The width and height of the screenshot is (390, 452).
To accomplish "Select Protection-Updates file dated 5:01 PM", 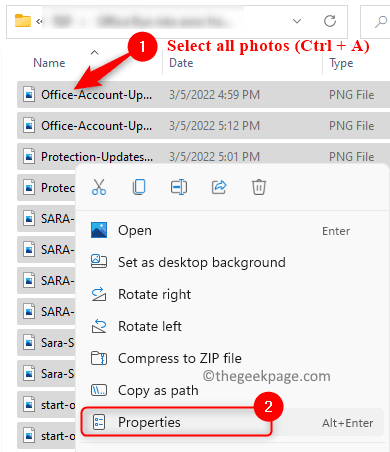I will (x=203, y=157).
